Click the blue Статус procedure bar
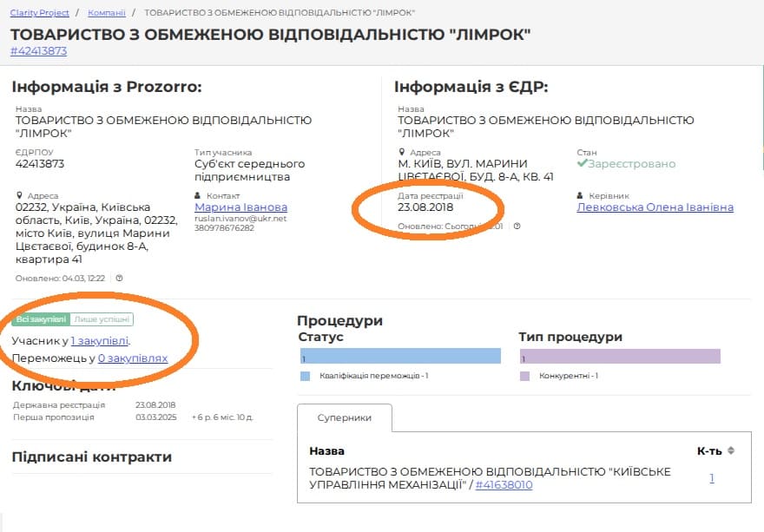This screenshot has height=532, width=764. [399, 357]
